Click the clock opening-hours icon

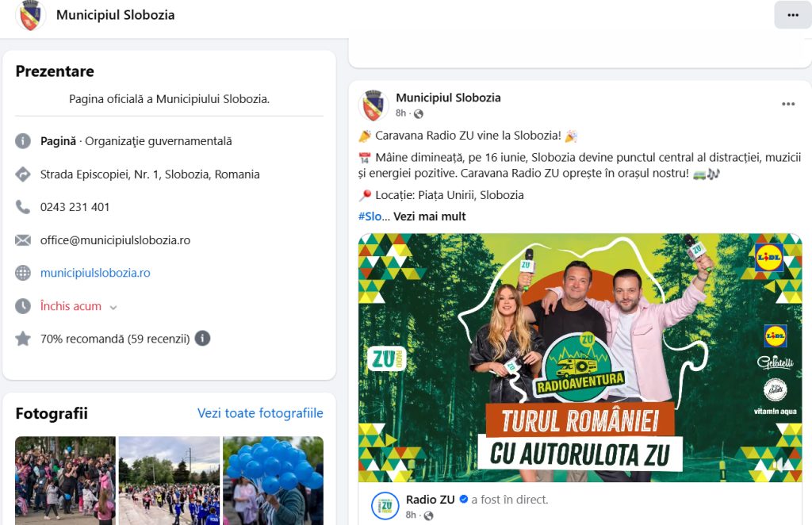click(23, 306)
